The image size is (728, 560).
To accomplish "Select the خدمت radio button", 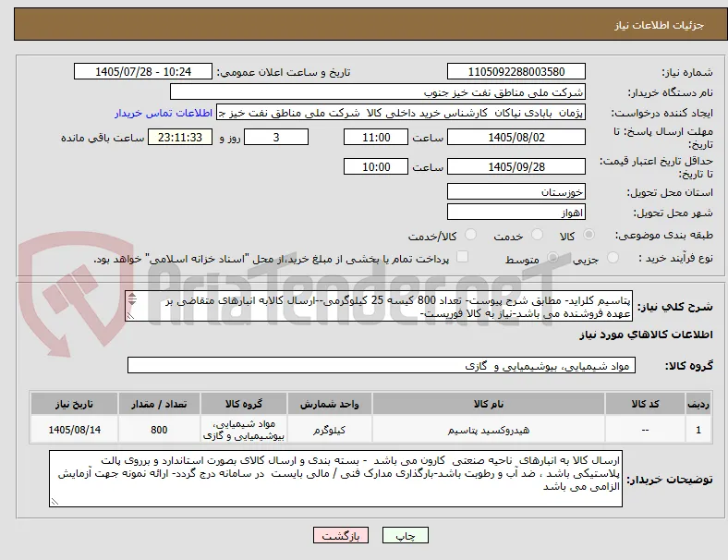I will point(537,235).
